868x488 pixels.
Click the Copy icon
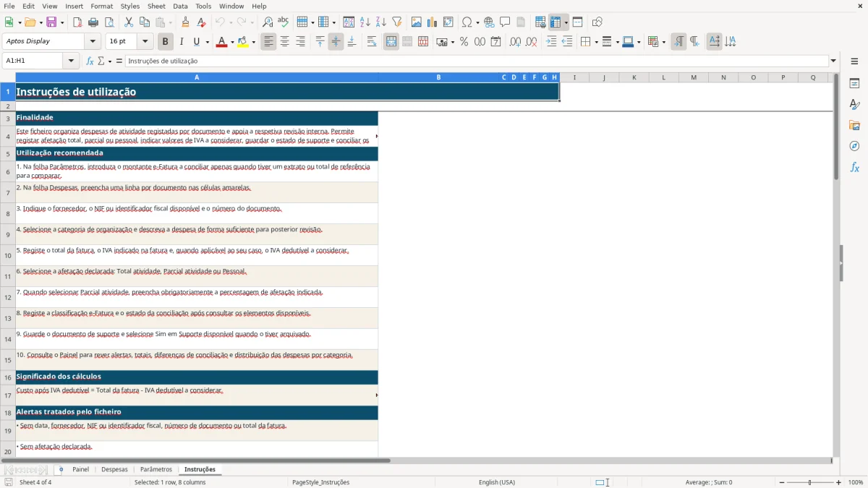pyautogui.click(x=144, y=22)
